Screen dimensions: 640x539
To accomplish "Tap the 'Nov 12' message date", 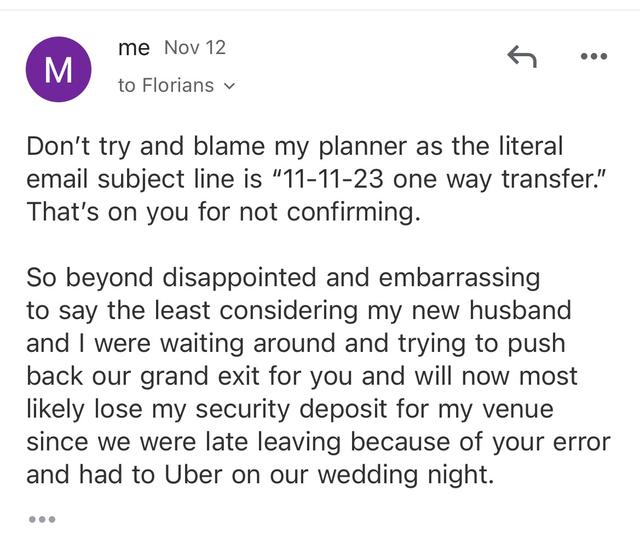I will 195,47.
